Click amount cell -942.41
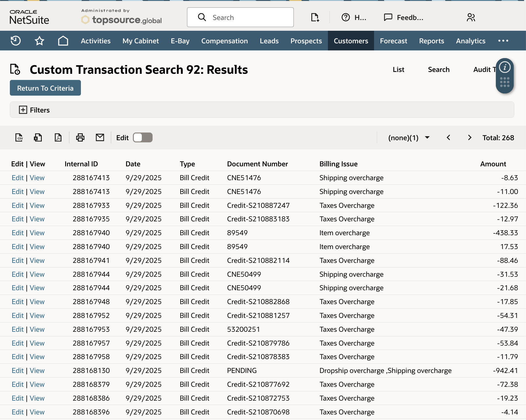Image resolution: width=526 pixels, height=420 pixels. (505, 370)
